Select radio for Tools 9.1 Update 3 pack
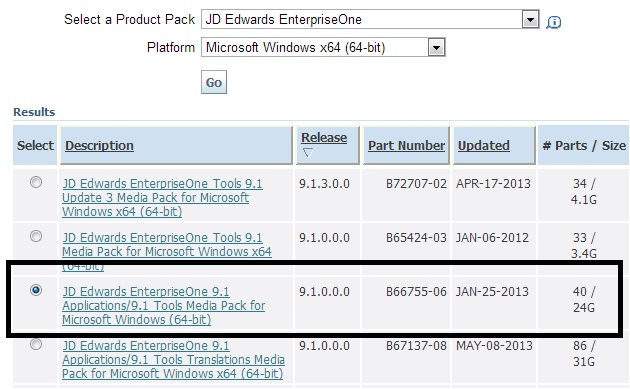Screen dimensions: 630x389 tap(36, 182)
